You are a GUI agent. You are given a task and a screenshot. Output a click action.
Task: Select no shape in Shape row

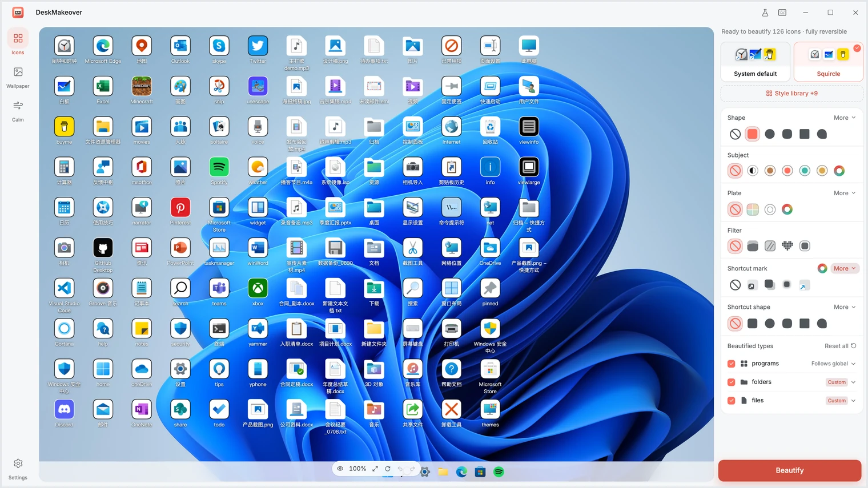click(x=735, y=134)
